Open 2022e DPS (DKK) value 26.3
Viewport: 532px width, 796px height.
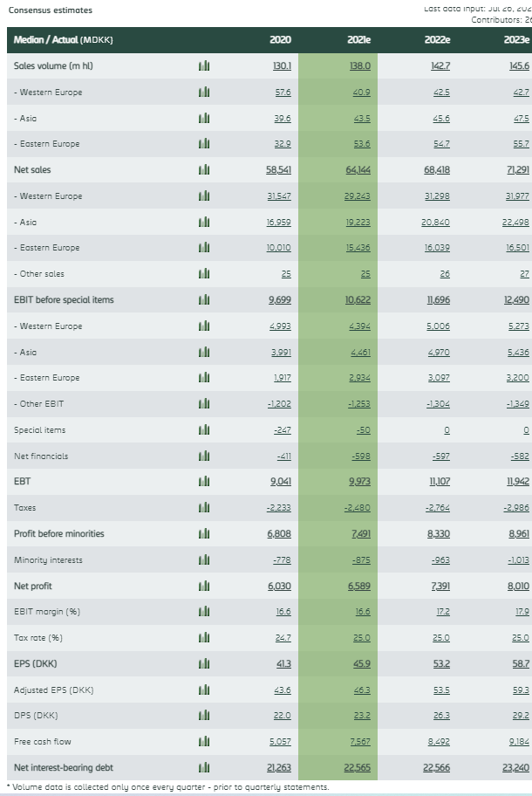click(x=440, y=716)
